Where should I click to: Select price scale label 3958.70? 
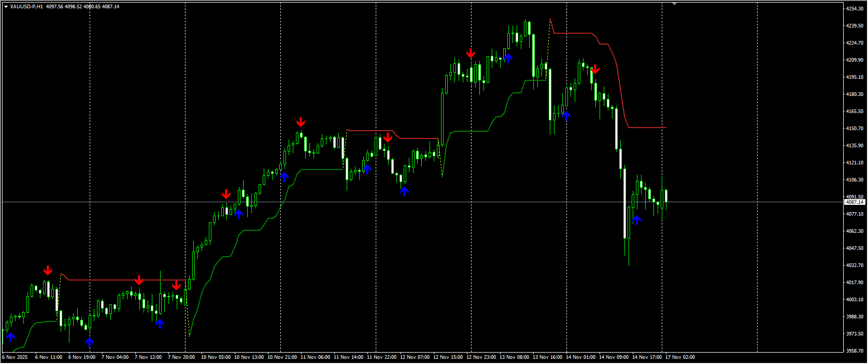point(855,351)
